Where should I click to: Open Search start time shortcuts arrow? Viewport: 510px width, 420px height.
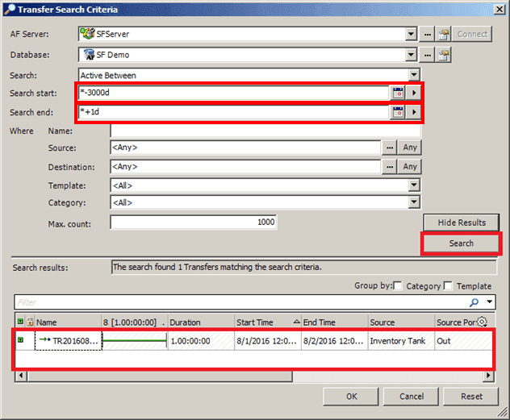pos(413,93)
